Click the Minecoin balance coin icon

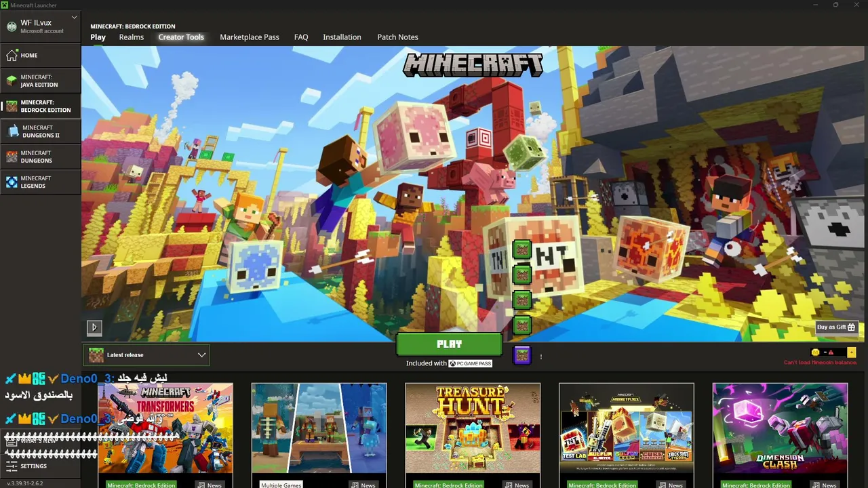(816, 352)
